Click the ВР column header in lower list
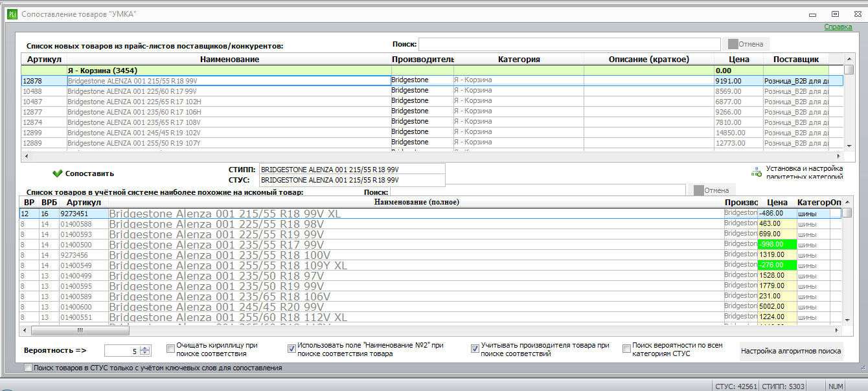The height and width of the screenshot is (391, 868). tap(29, 203)
